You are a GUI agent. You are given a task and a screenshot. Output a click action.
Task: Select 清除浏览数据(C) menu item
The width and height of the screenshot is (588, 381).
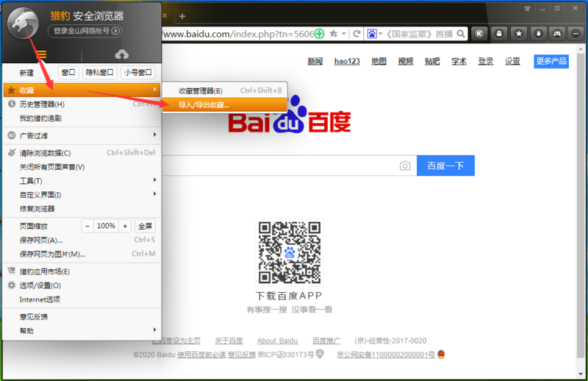(82, 153)
